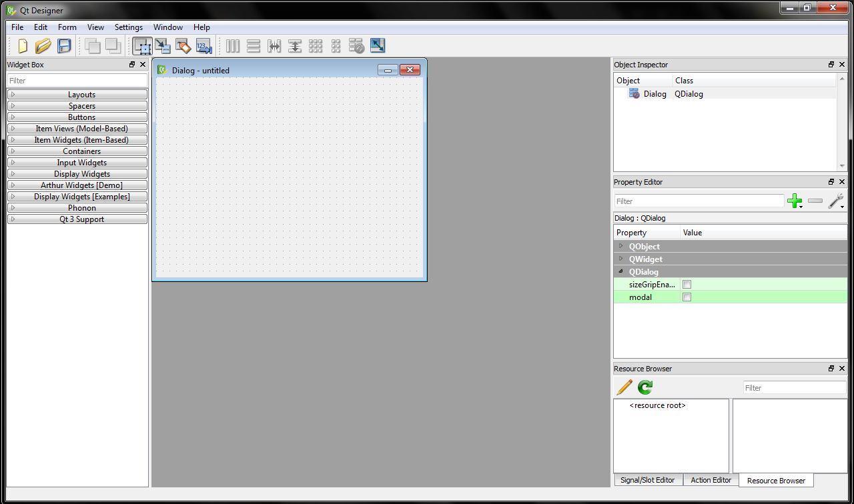The image size is (854, 504).
Task: Expand the Display Widgets category
Action: click(x=77, y=174)
